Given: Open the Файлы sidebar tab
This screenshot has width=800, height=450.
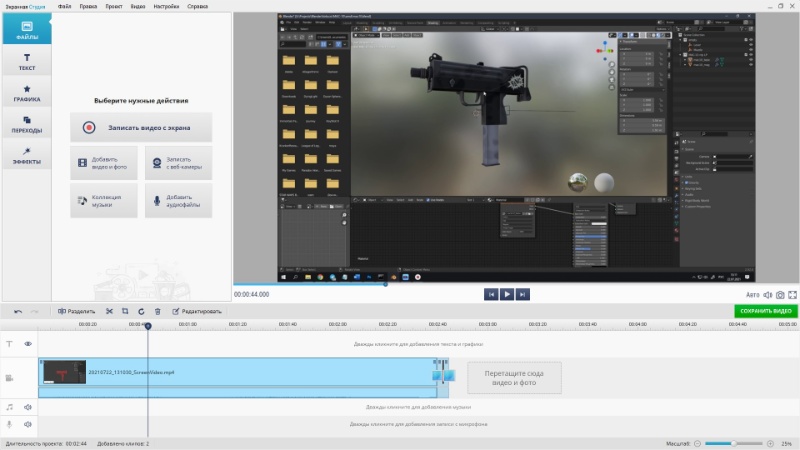Looking at the screenshot, I should pyautogui.click(x=27, y=29).
